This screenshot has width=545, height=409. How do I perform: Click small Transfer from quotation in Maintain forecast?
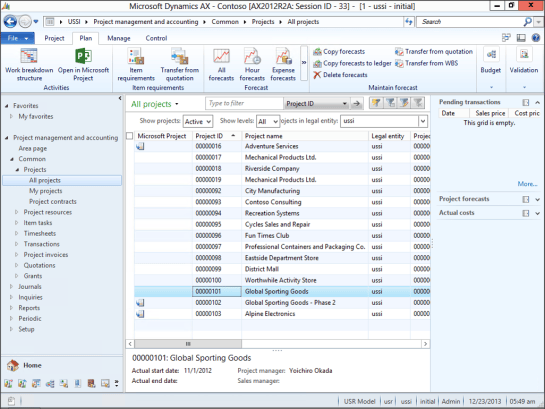coord(434,51)
